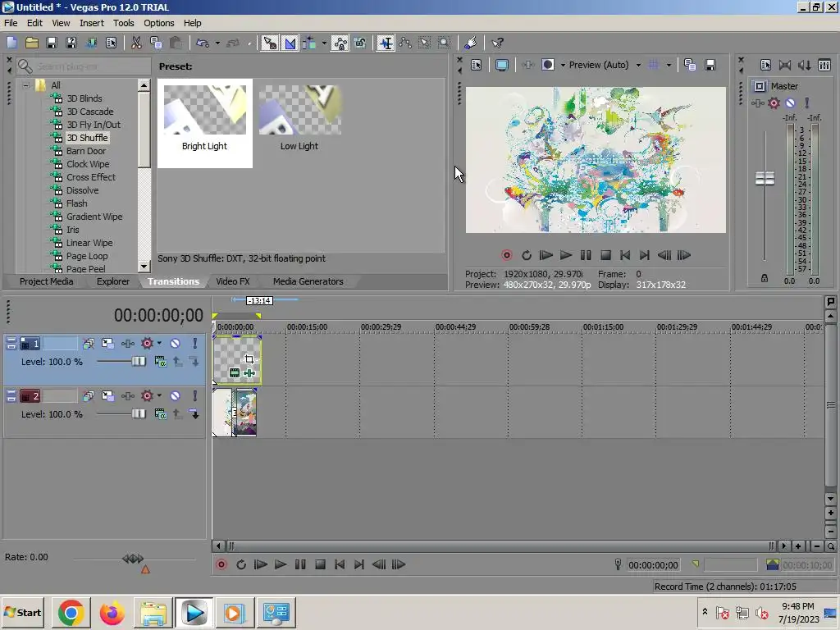Switch to the Media Generators tab

coord(308,281)
